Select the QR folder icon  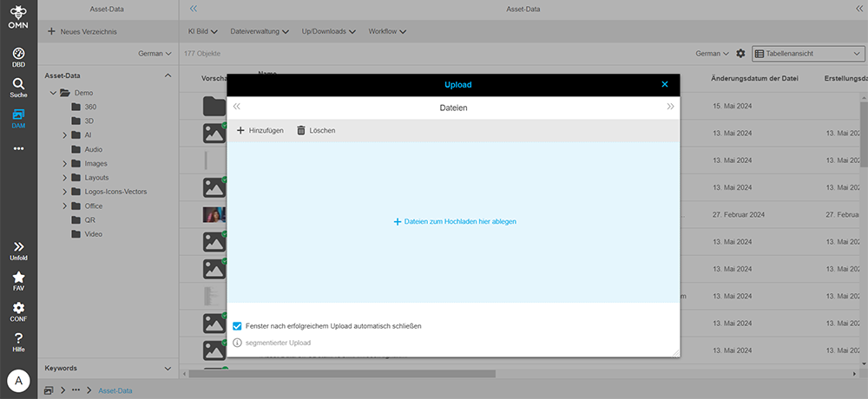[76, 219]
